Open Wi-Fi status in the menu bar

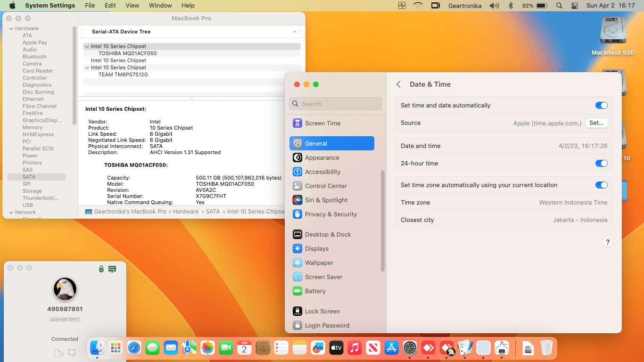click(418, 6)
